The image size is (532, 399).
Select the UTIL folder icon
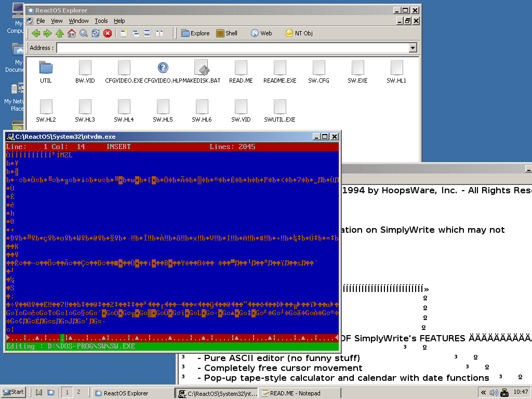[x=46, y=72]
